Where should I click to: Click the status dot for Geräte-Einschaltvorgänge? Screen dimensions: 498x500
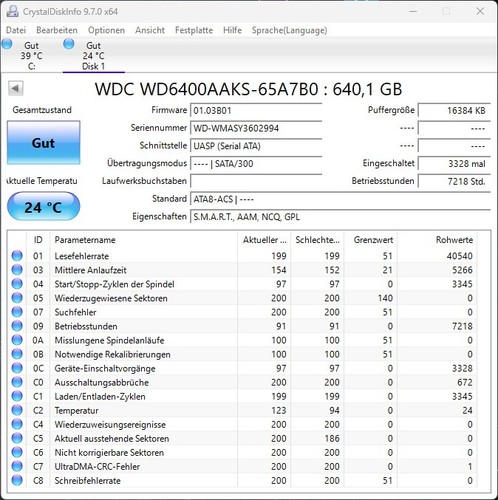[x=17, y=368]
